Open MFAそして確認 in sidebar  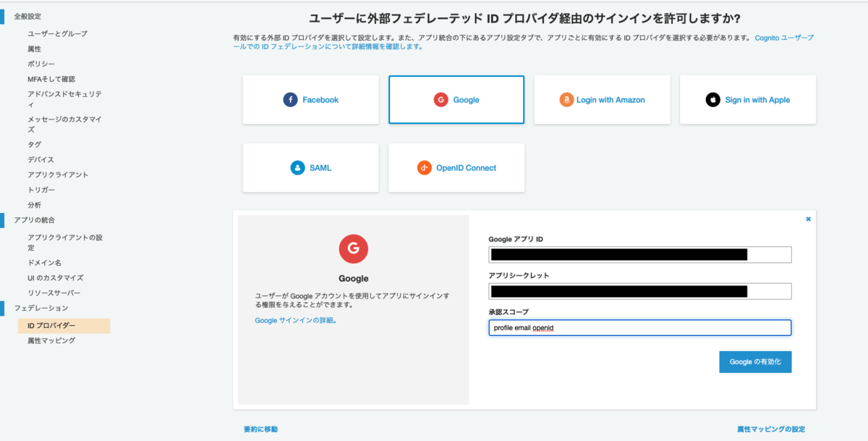[x=51, y=79]
